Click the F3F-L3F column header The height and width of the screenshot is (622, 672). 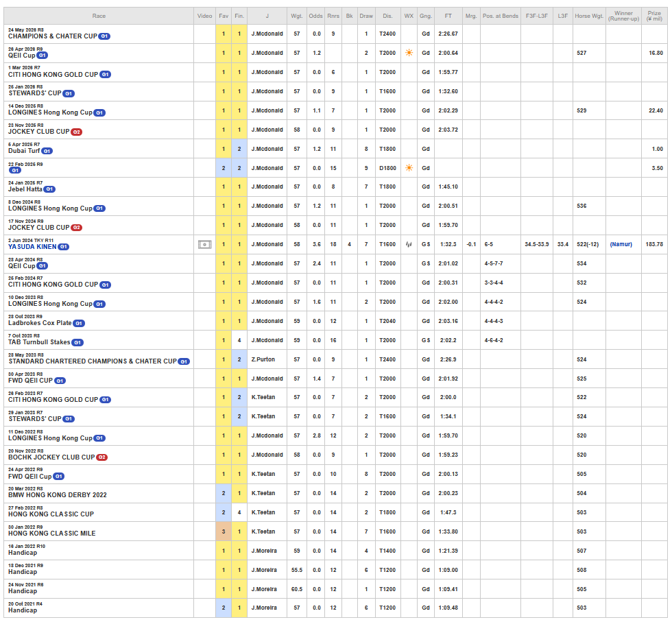pyautogui.click(x=536, y=16)
